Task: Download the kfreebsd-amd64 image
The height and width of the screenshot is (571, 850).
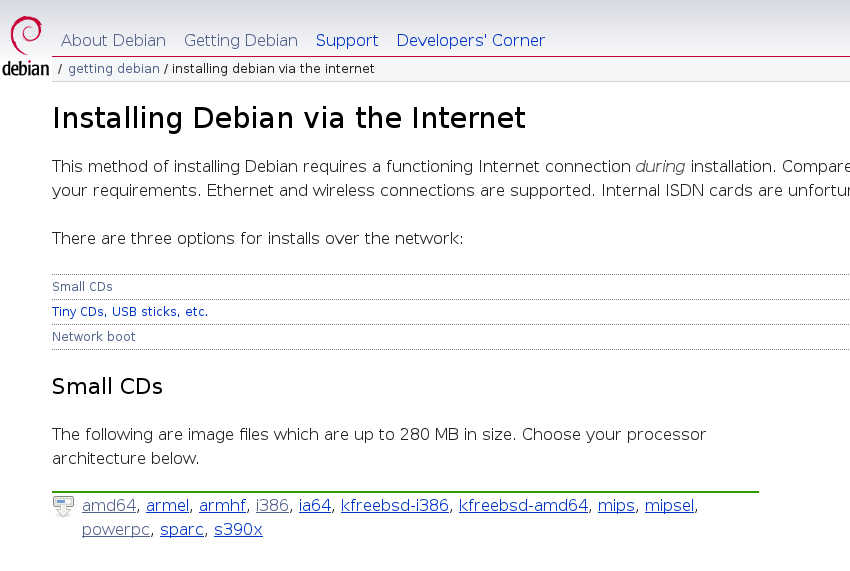Action: tap(523, 505)
